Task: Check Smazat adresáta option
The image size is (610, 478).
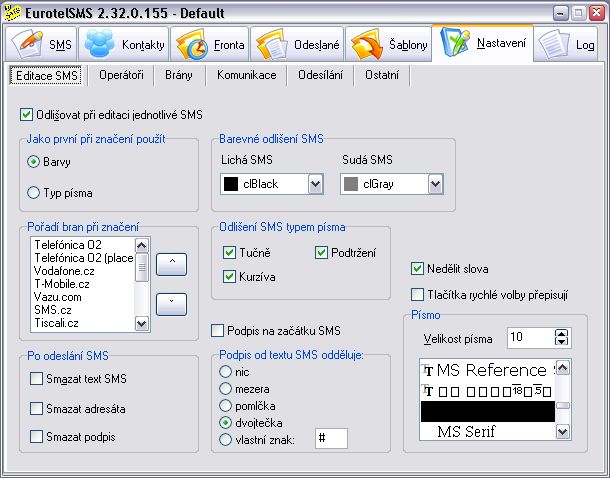Action: [x=36, y=408]
